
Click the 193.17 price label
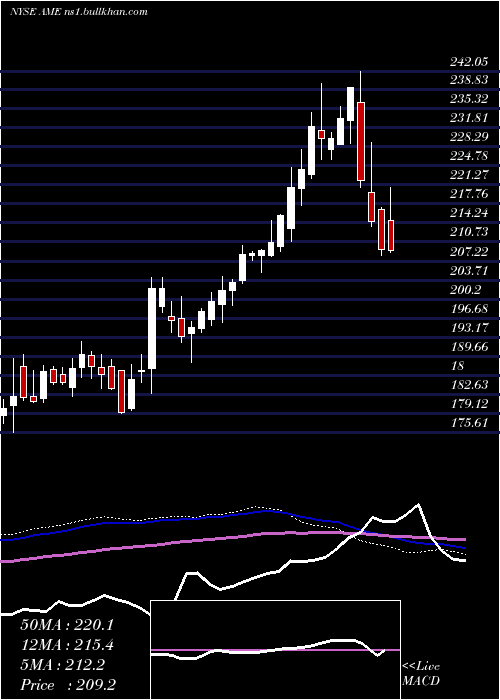coord(468,328)
